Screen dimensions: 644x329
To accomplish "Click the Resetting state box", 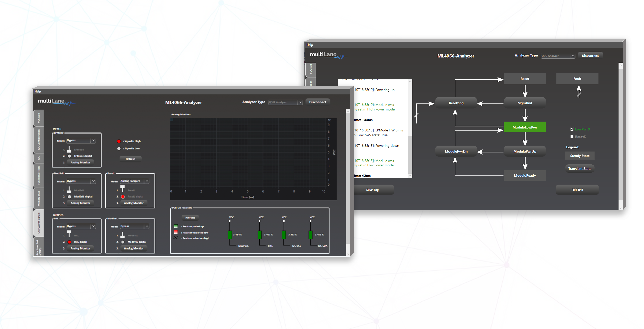I will [x=456, y=103].
